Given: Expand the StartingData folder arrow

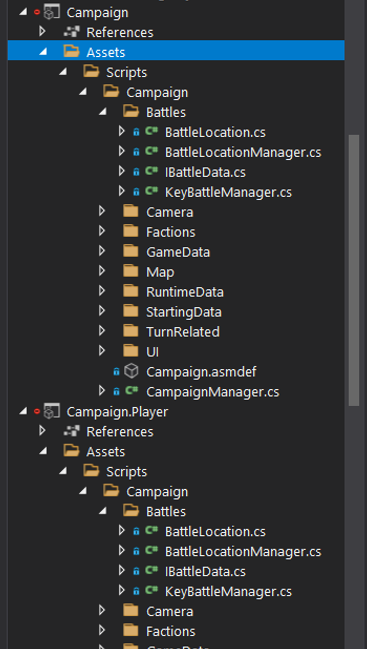Looking at the screenshot, I should pos(102,311).
